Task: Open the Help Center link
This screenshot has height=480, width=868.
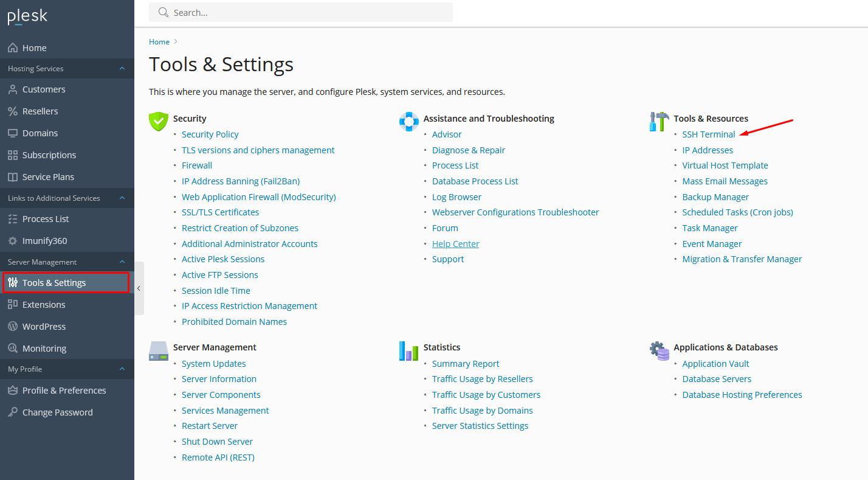Action: pyautogui.click(x=455, y=243)
